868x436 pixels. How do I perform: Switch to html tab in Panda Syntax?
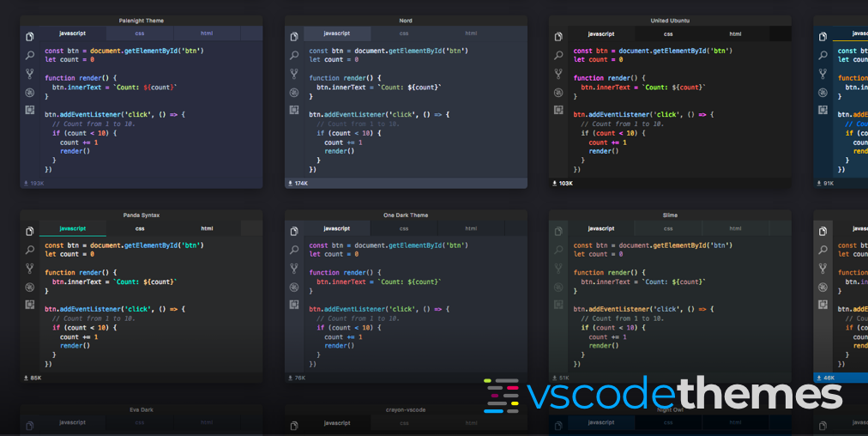(x=207, y=228)
